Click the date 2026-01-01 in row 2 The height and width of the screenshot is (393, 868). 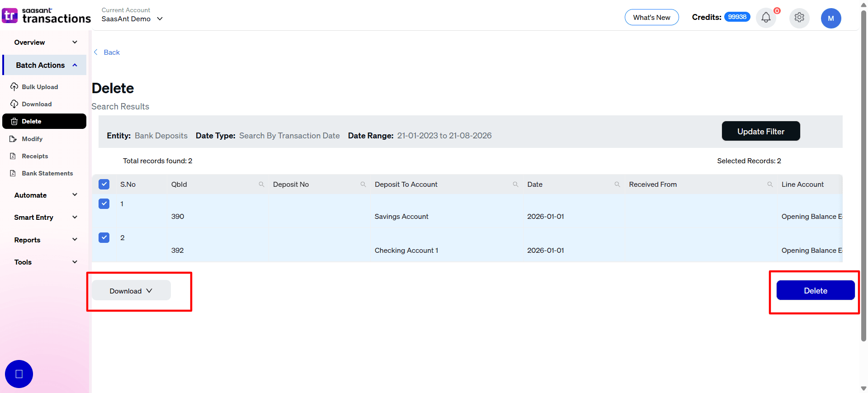coord(546,251)
